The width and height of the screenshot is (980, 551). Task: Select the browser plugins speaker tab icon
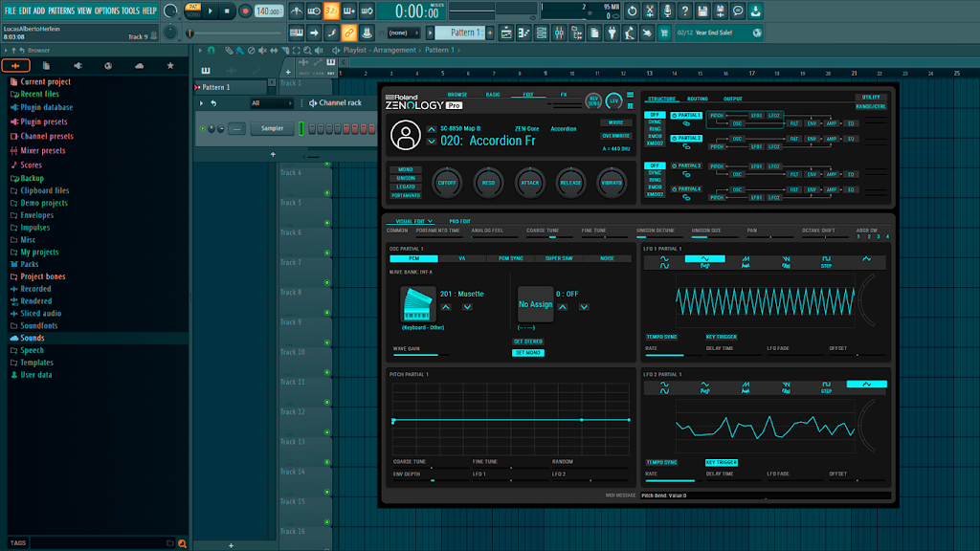tap(78, 66)
